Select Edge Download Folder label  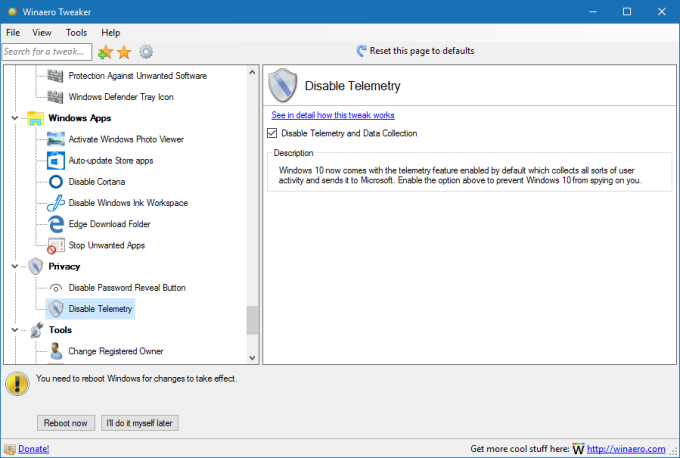109,224
